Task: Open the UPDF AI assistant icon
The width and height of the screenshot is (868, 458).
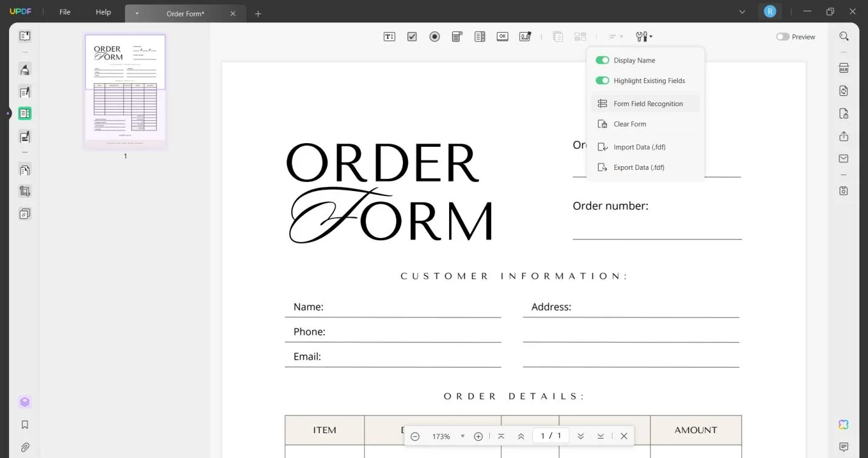Action: tap(844, 425)
